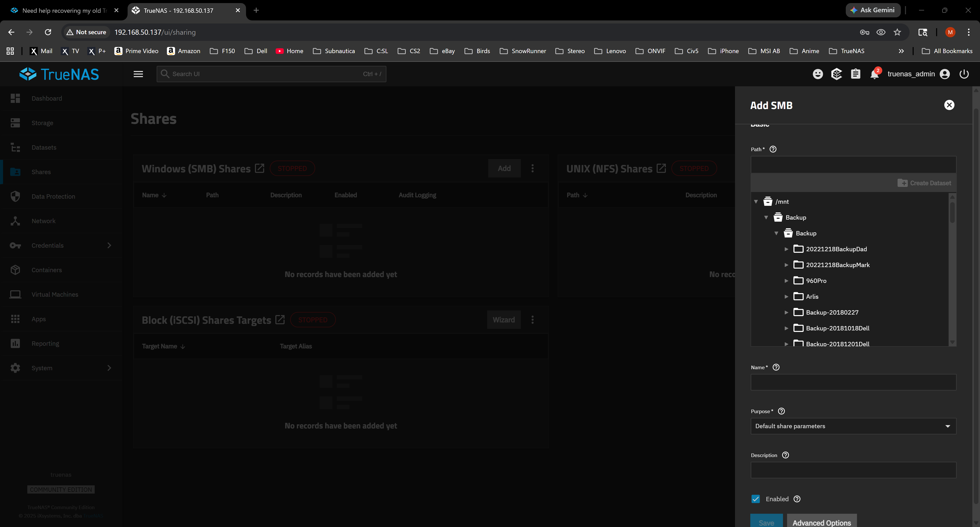Open the SMB Shares three-dot menu
980x527 pixels.
tap(532, 168)
